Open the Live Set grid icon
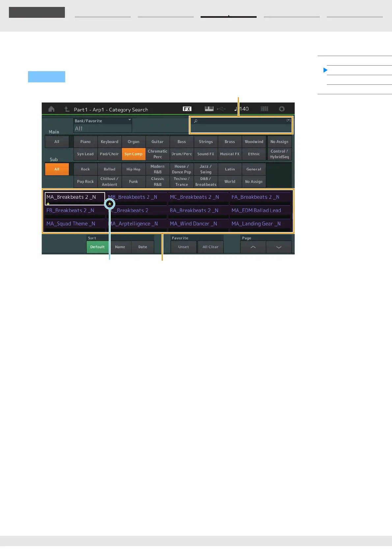Viewport: 392px width, 555px height. [265, 109]
